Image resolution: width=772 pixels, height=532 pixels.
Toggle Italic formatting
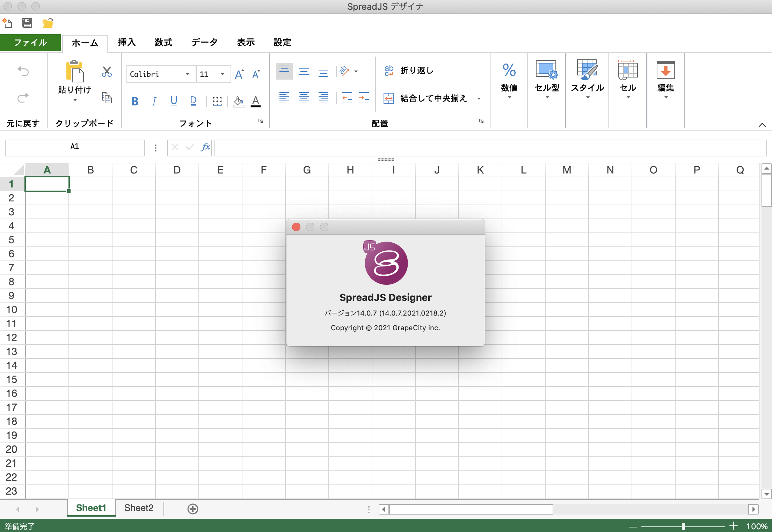[x=154, y=101]
